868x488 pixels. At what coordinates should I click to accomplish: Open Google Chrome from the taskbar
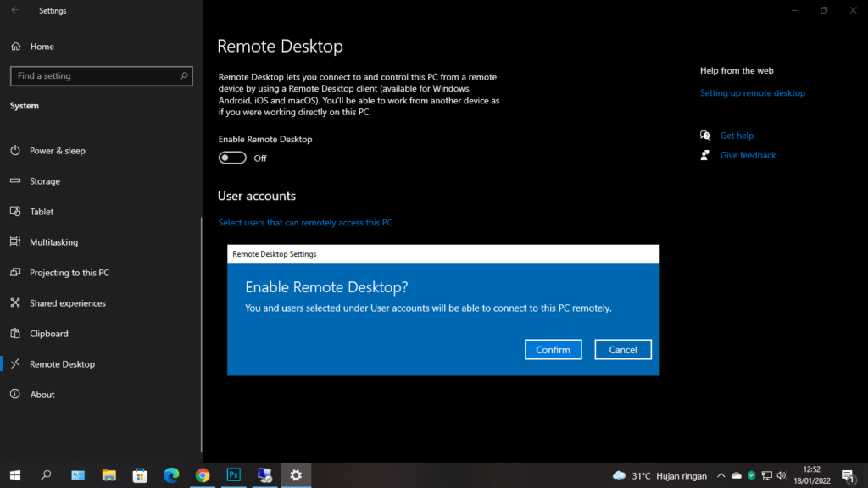click(x=203, y=475)
